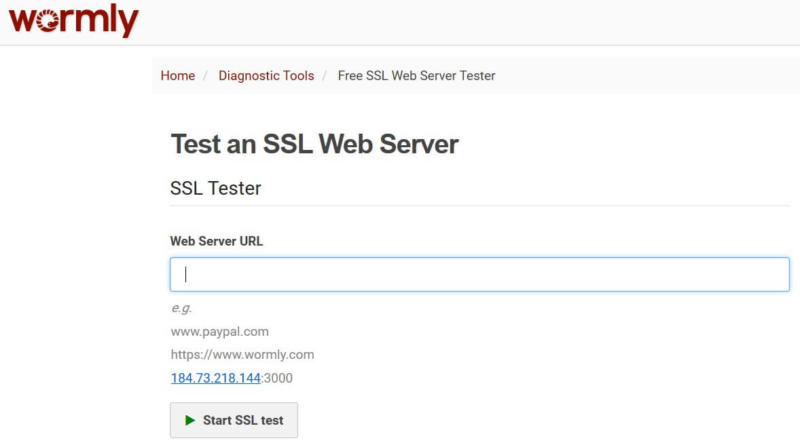The height and width of the screenshot is (443, 800).
Task: Click the slash separator after Diagnostic Tools
Action: click(326, 75)
